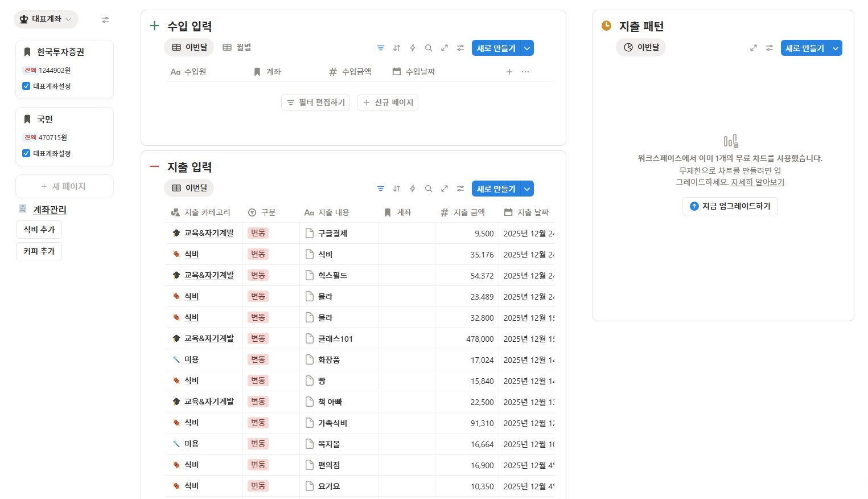Click bookmark icon of 한국투자증권 card
Image resolution: width=868 pixels, height=499 pixels.
click(x=27, y=52)
